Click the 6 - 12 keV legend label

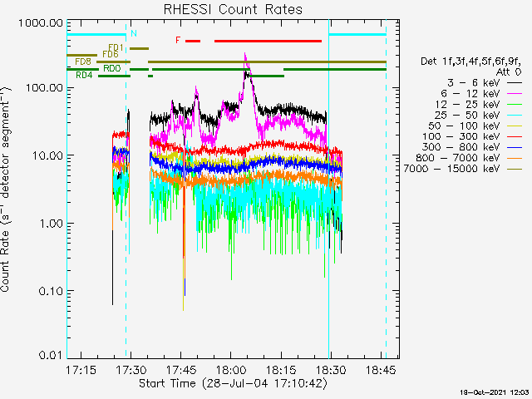point(470,93)
